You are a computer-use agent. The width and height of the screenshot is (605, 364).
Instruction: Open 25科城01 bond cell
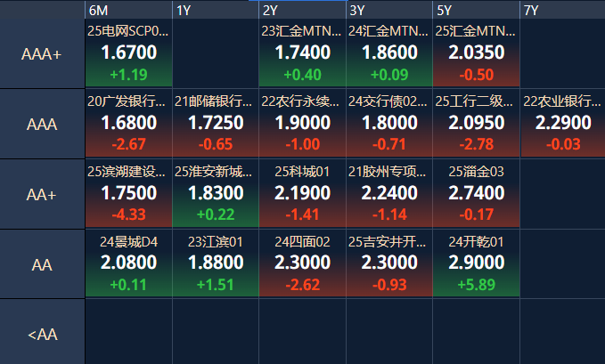302,193
